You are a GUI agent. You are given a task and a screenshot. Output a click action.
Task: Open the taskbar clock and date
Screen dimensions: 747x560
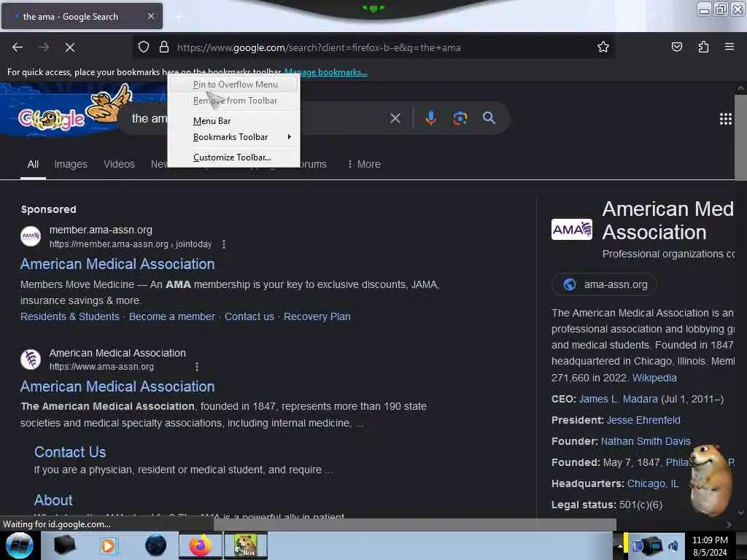click(x=710, y=545)
